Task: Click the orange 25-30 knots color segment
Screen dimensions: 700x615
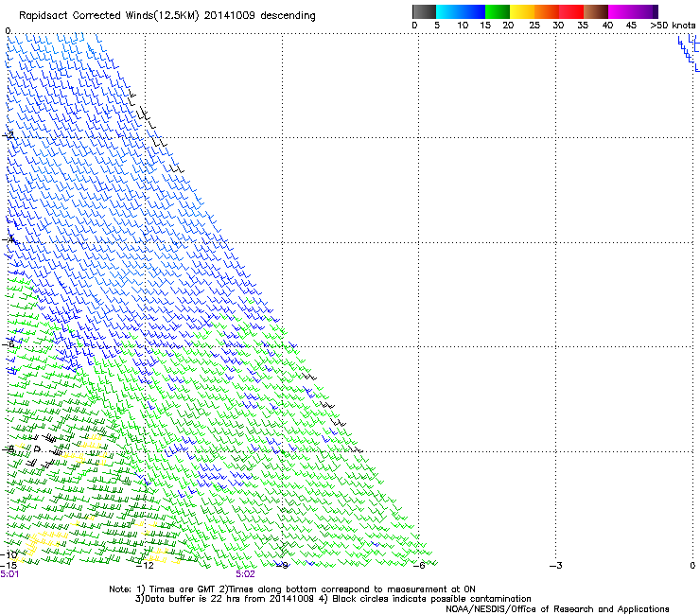Action: point(547,11)
